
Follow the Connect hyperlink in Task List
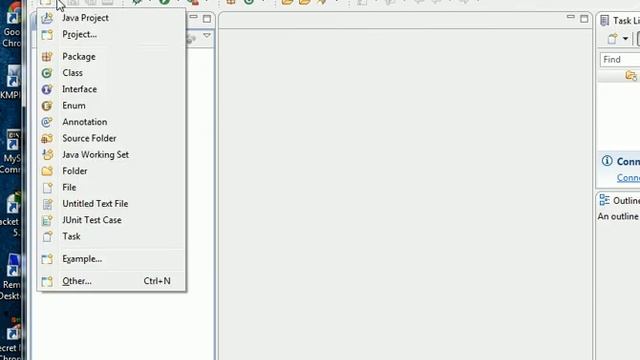point(628,178)
